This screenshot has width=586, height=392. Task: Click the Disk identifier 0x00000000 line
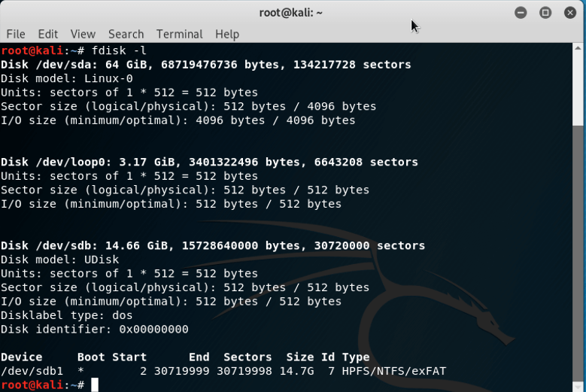(x=94, y=330)
